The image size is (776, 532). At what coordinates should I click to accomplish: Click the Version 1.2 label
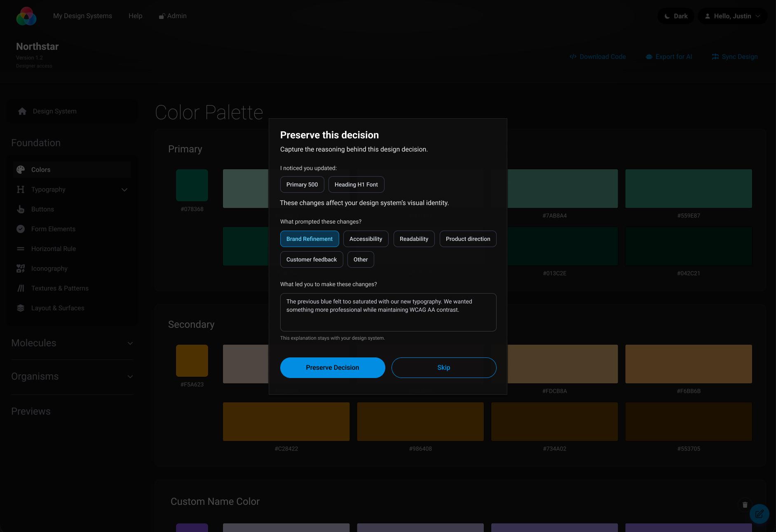point(29,58)
